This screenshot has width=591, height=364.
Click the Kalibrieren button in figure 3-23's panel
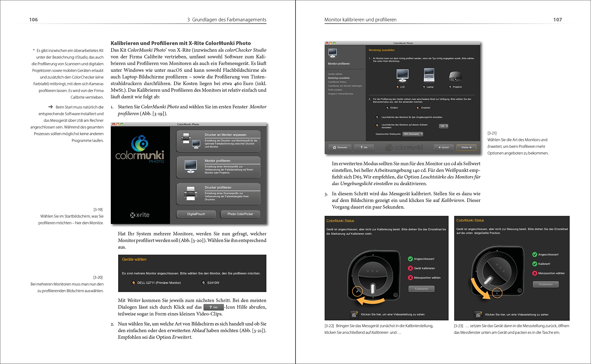click(x=546, y=284)
